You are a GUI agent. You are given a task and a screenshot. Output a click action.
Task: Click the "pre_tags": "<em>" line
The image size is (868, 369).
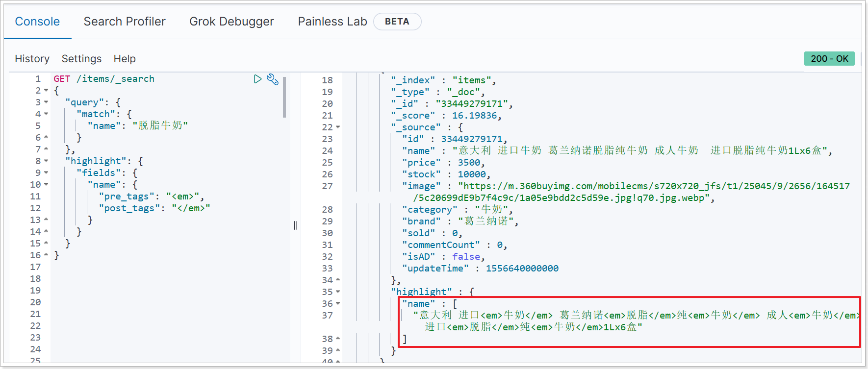tap(152, 197)
